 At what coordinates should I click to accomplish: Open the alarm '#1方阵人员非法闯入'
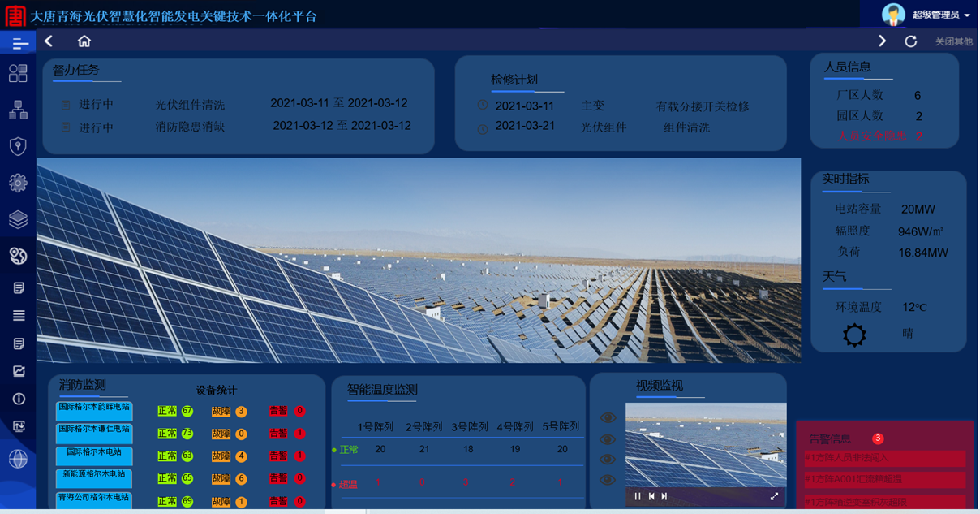click(x=882, y=458)
